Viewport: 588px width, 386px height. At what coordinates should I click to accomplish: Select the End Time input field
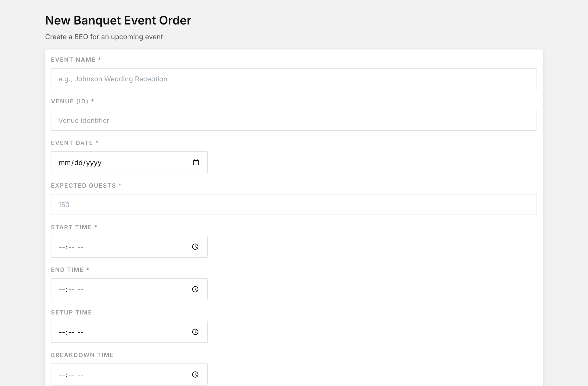(x=129, y=289)
